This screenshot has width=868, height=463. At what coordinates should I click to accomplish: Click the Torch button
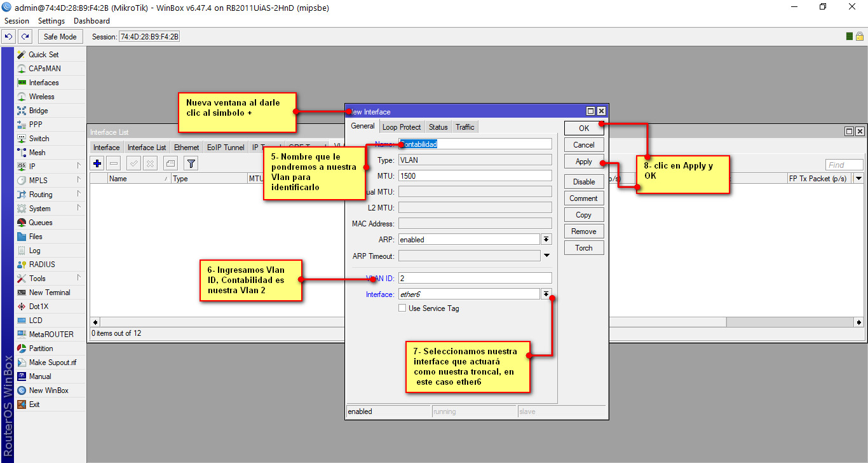(x=583, y=248)
